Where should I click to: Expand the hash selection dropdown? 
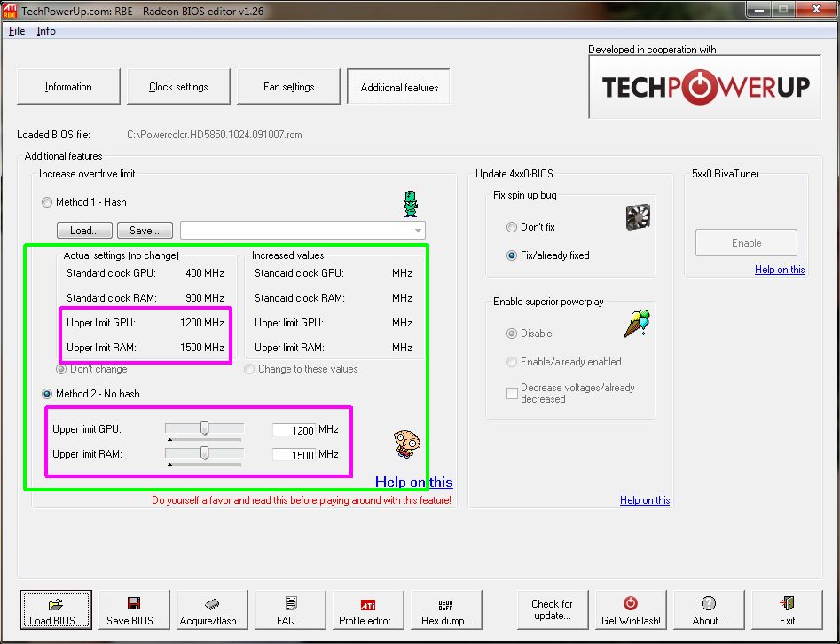tap(418, 231)
